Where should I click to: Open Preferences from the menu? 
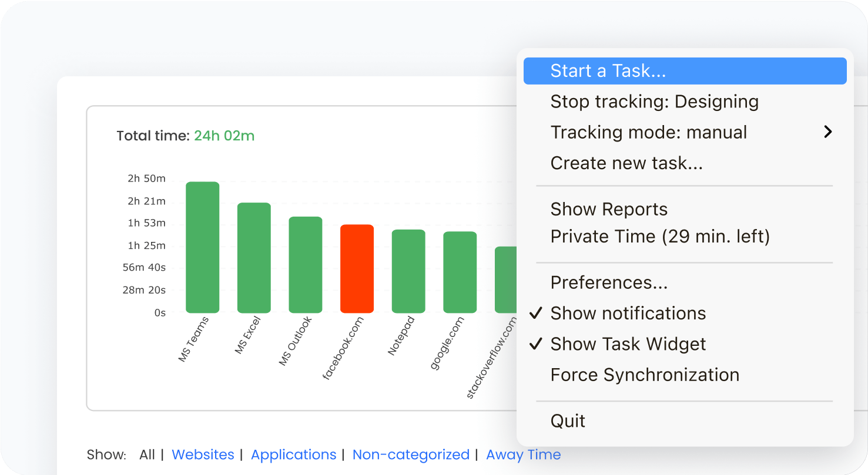coord(609,282)
